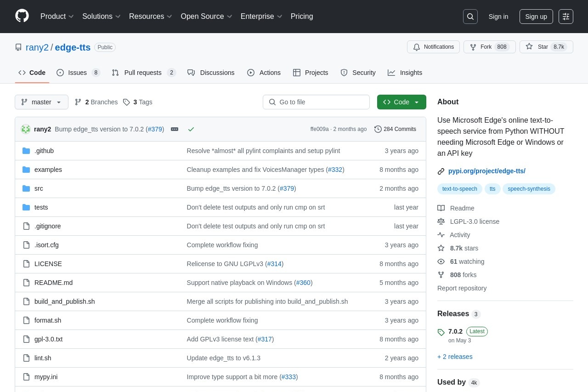Switch to the Actions tab
Screen dimensions: 588x392
point(264,73)
